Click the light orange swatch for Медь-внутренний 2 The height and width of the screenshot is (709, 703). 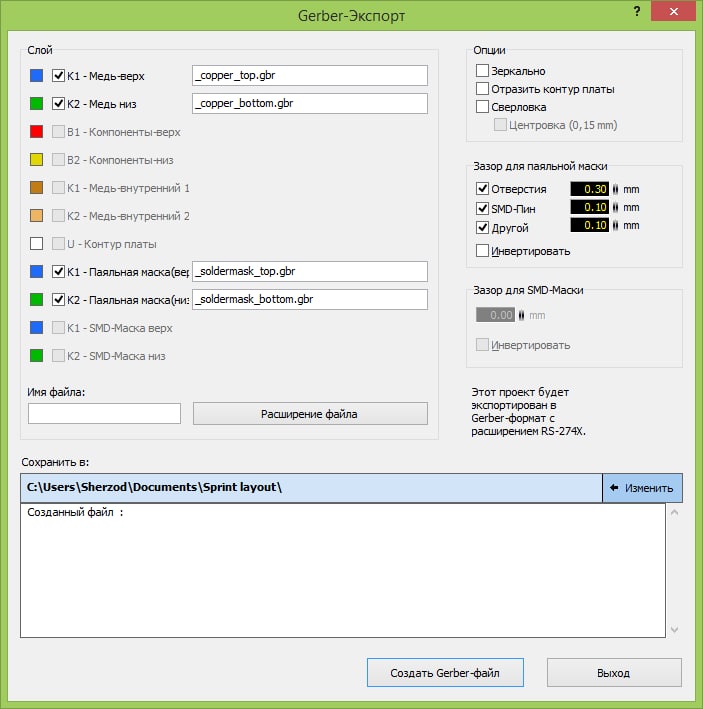pos(37,216)
